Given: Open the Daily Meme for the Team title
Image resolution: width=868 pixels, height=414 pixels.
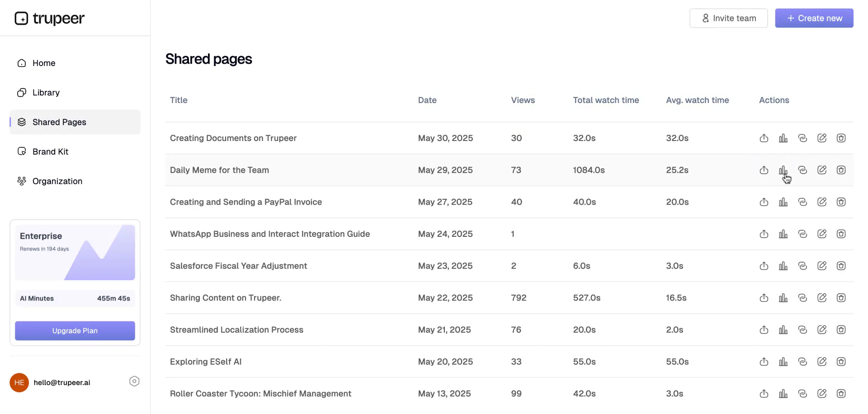Looking at the screenshot, I should pos(219,170).
